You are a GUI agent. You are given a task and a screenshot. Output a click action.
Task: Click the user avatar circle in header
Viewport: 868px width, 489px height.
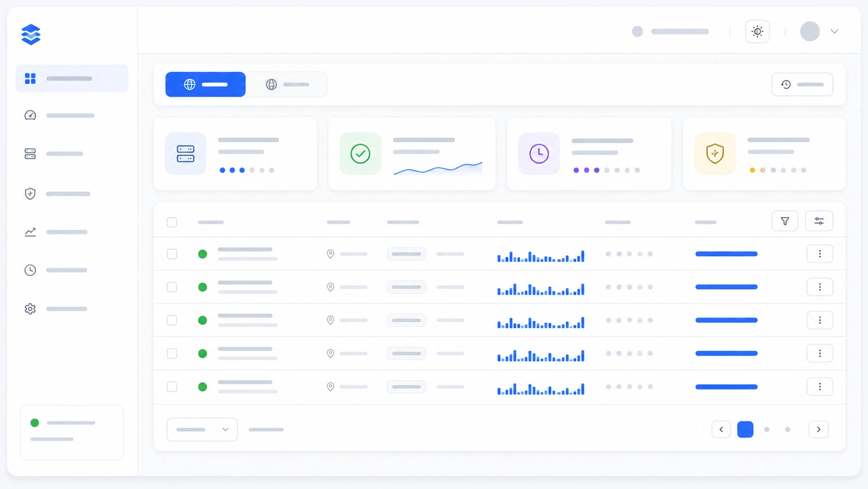(x=810, y=31)
